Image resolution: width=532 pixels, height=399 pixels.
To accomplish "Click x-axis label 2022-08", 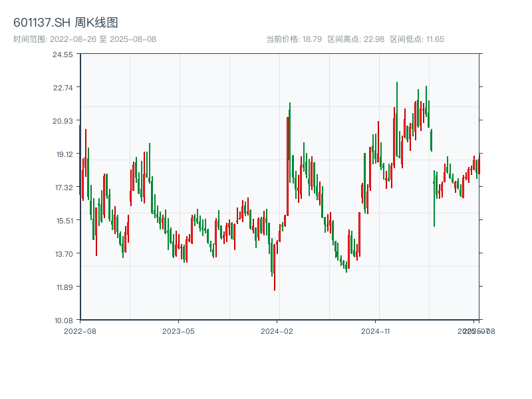I will pos(80,331).
